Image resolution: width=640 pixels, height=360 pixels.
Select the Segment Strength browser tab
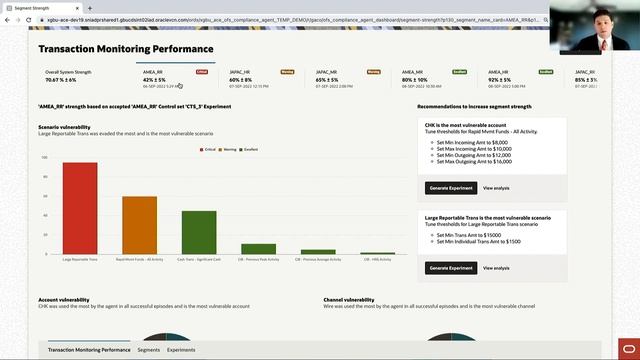click(x=43, y=8)
